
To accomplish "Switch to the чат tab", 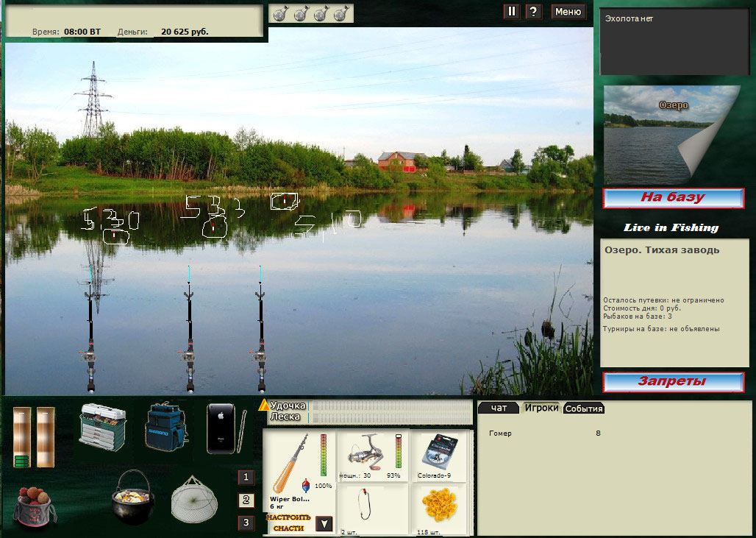I will 499,408.
